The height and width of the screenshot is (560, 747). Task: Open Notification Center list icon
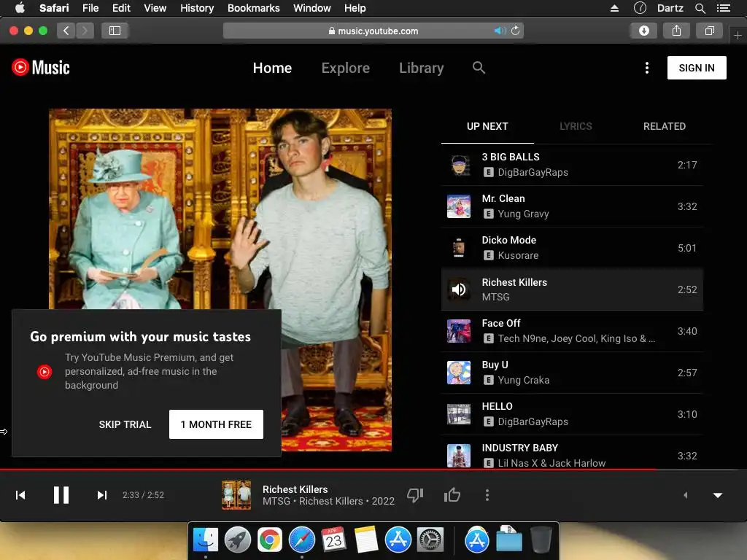coord(723,8)
